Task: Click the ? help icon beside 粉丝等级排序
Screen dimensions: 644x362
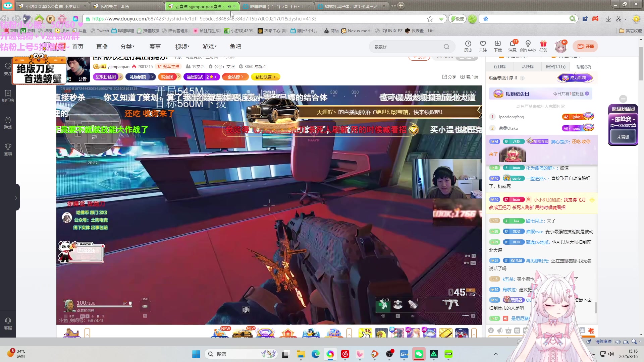Action: point(522,78)
